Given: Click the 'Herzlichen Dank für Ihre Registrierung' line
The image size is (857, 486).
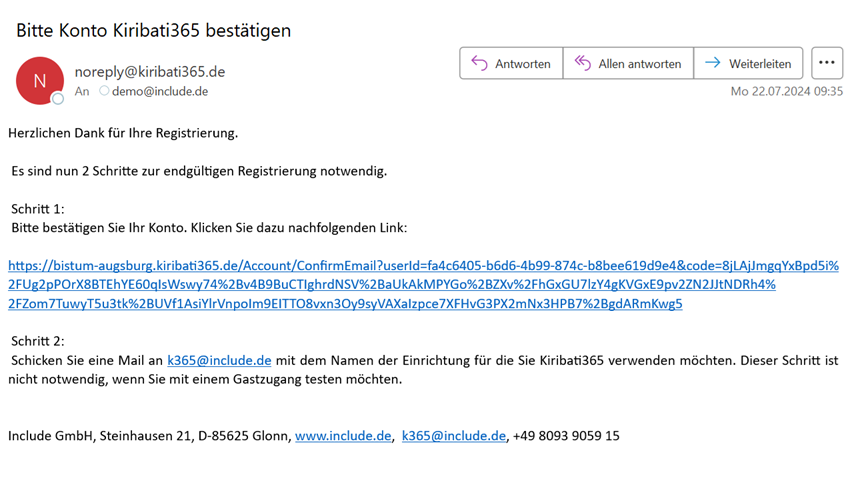Looking at the screenshot, I should [x=123, y=132].
